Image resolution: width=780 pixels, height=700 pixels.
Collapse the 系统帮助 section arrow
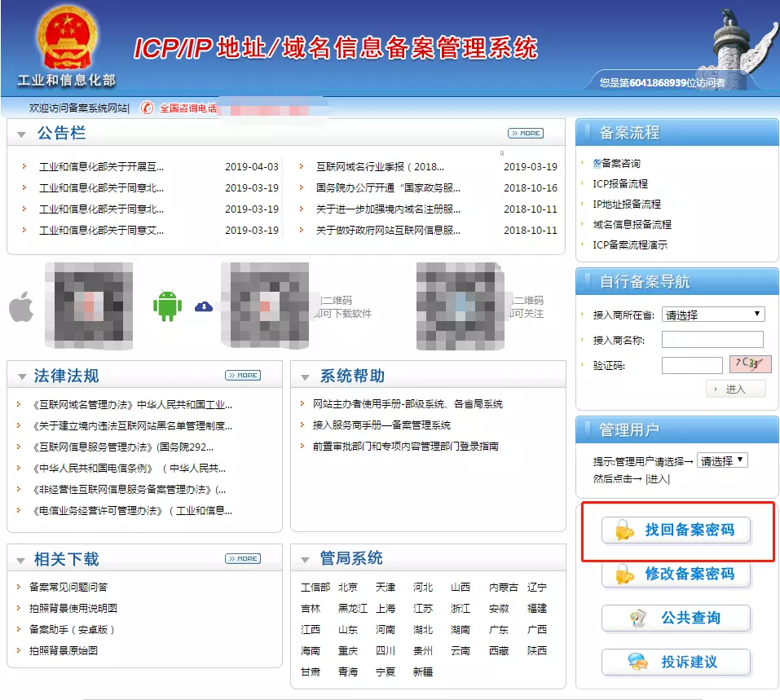coord(305,377)
